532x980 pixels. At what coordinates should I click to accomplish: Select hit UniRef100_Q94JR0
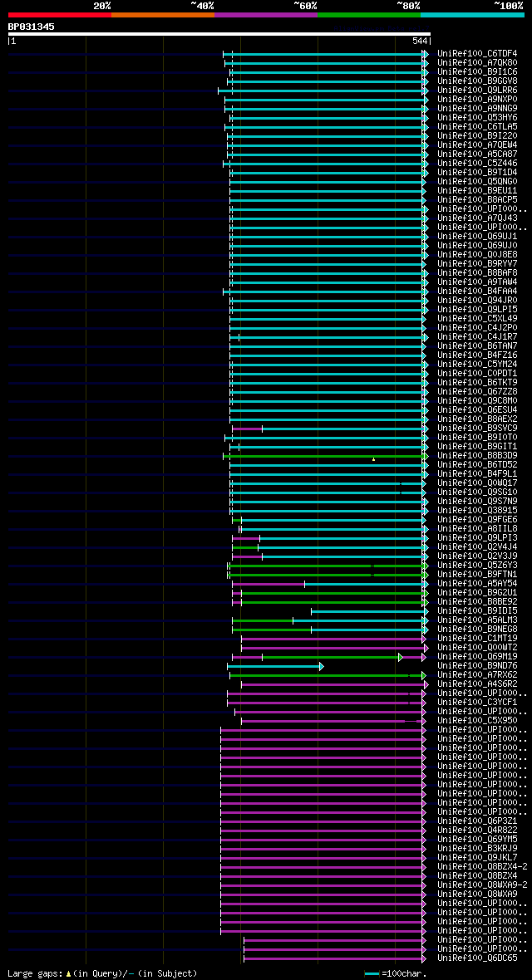click(477, 301)
